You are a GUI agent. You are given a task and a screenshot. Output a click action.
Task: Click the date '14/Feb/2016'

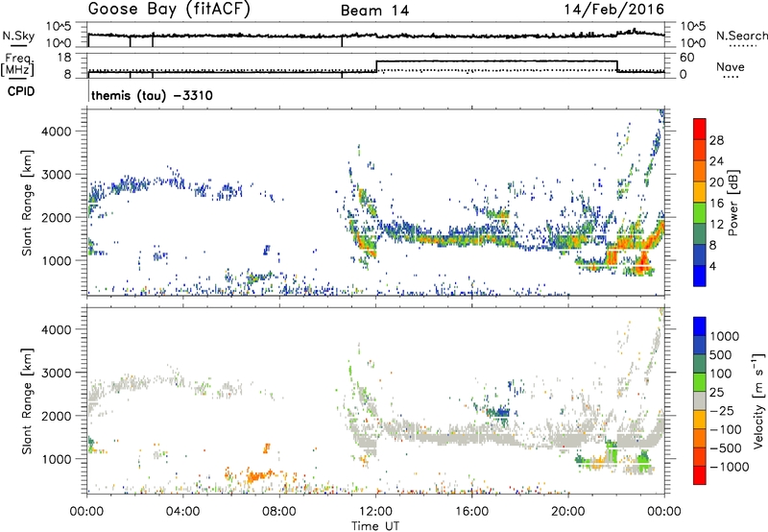pyautogui.click(x=614, y=10)
